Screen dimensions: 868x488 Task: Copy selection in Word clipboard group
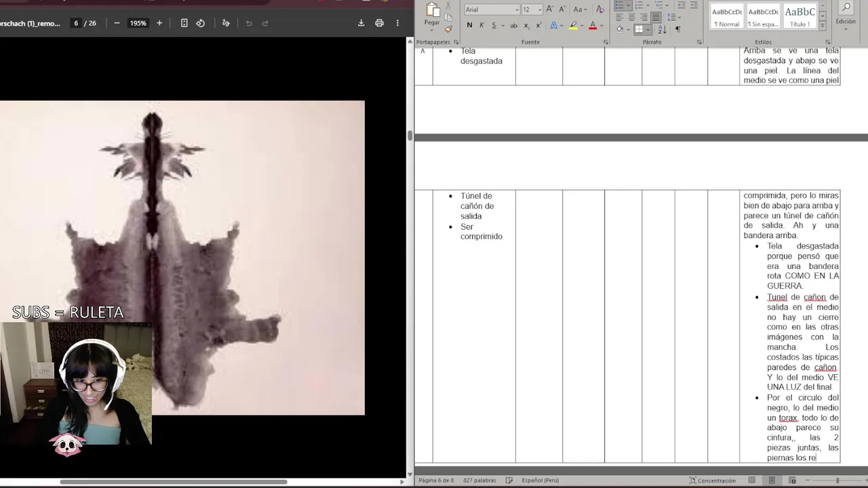point(448,17)
